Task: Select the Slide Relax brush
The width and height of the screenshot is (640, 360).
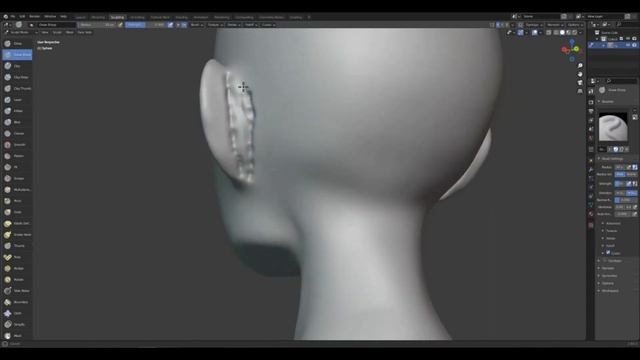Action: (17, 291)
